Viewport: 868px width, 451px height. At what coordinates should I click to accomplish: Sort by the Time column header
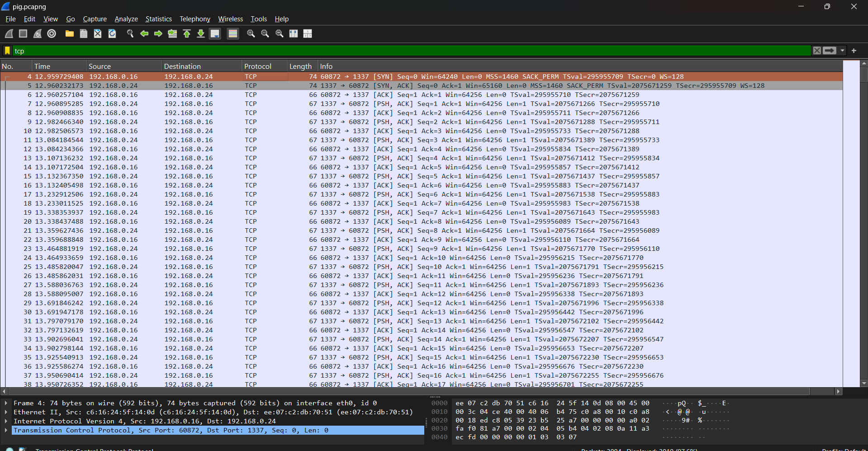59,66
